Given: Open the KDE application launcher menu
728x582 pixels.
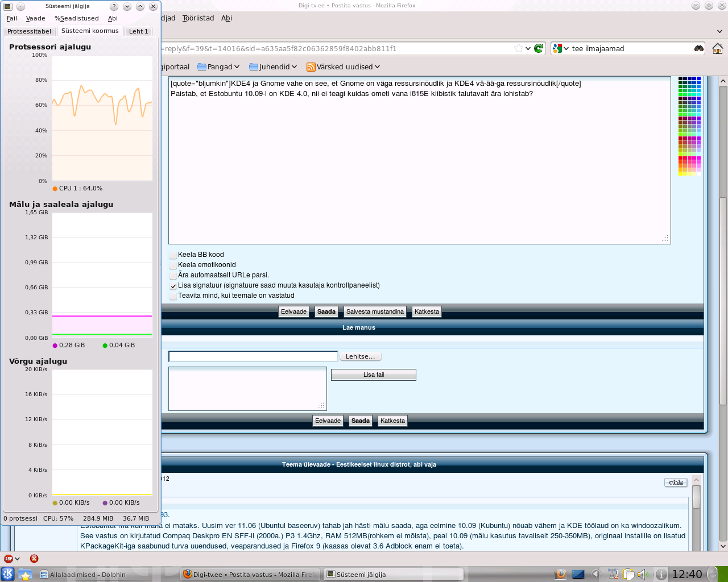Looking at the screenshot, I should (7, 574).
